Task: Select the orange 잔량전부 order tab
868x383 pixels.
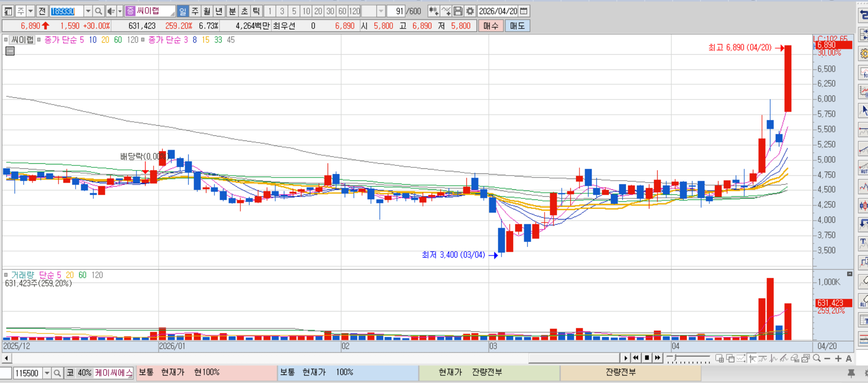Action: pyautogui.click(x=631, y=373)
